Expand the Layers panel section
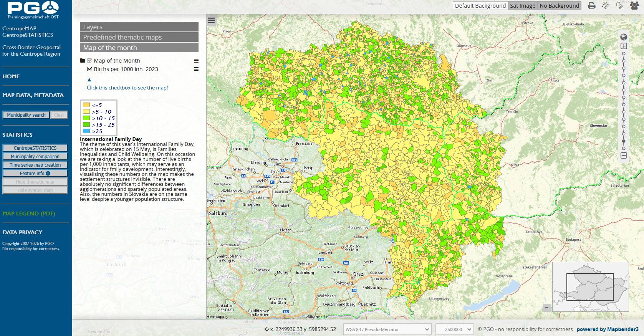Viewport: 644px width, 336px height. coord(139,27)
